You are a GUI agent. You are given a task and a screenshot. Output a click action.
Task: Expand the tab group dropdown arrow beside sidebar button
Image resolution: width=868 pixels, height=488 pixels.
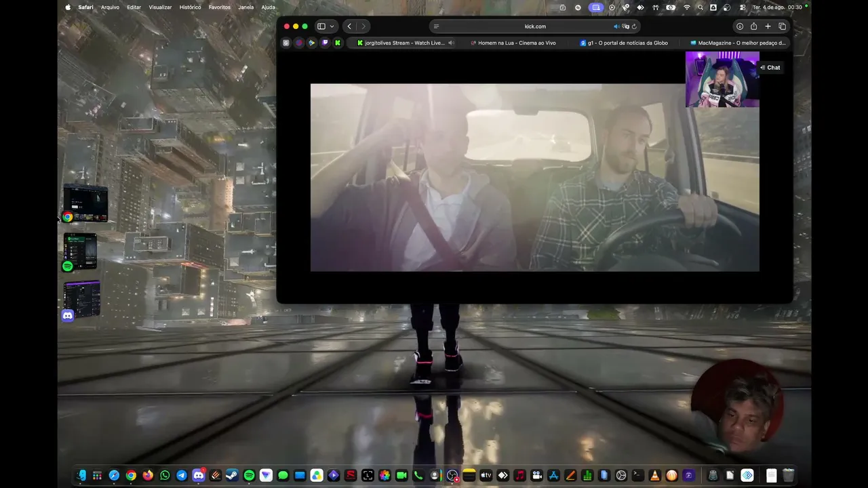(x=332, y=26)
